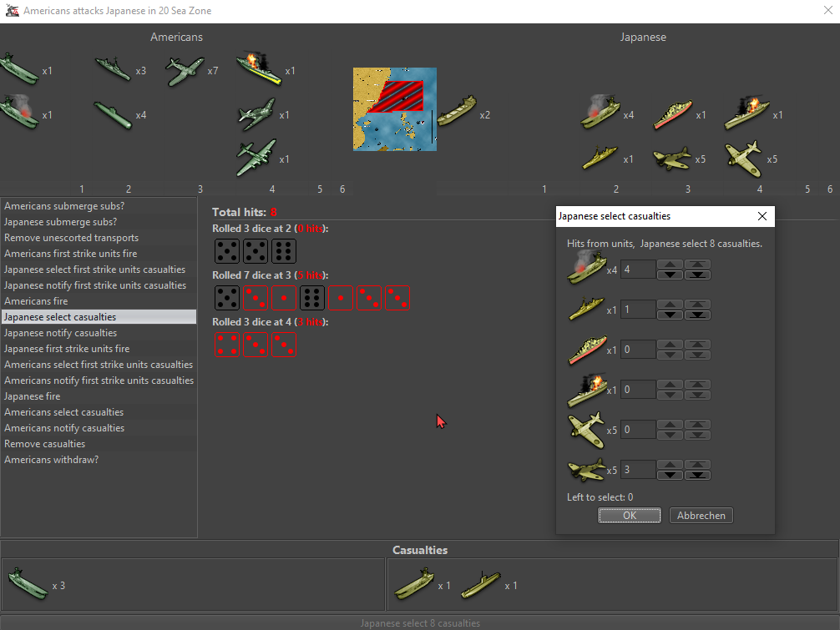Select the highlighted 'Japanese select casualties' step
The width and height of the screenshot is (840, 630).
tap(99, 317)
